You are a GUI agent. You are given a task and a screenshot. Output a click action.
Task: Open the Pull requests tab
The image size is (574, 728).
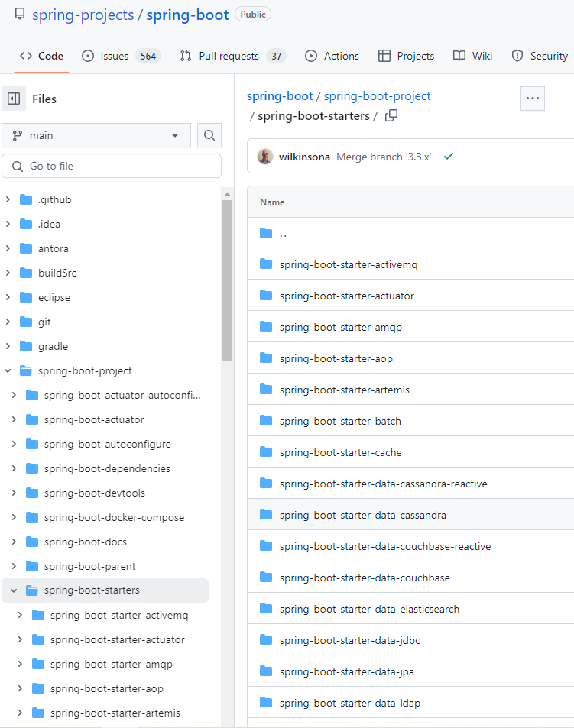click(x=233, y=56)
